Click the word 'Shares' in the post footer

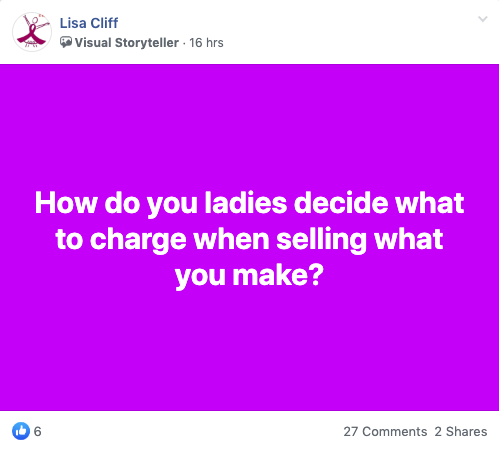point(467,431)
